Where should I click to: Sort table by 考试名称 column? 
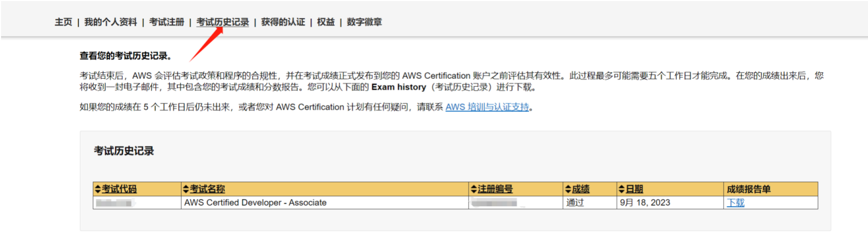pyautogui.click(x=207, y=189)
